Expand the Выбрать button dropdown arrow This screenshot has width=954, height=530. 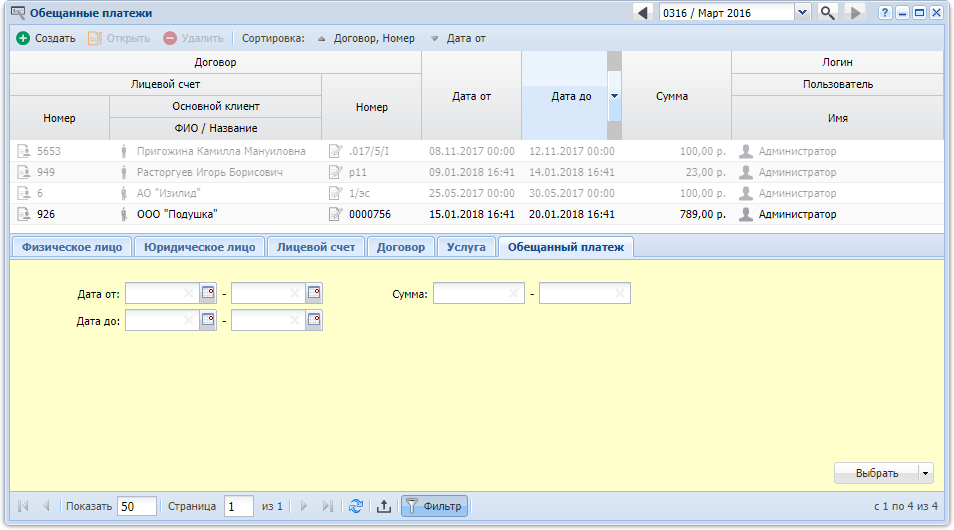(925, 473)
